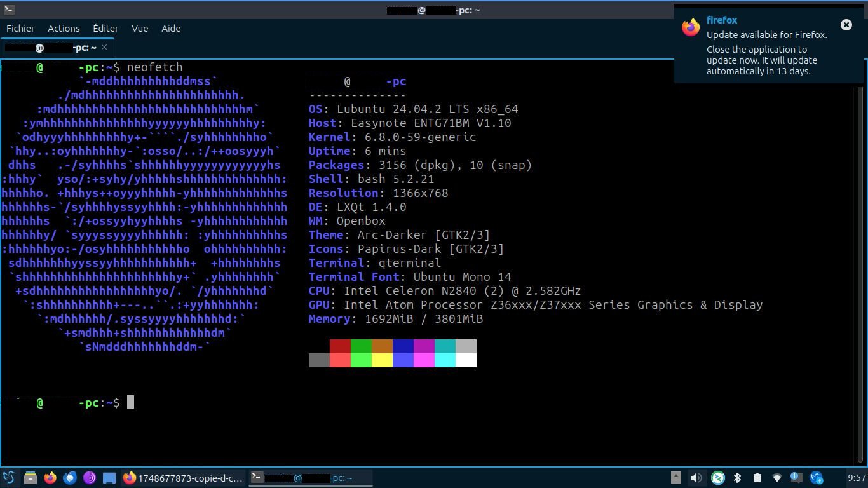Click "Update available for Firefox." notification text
This screenshot has width=868, height=488.
pos(766,35)
